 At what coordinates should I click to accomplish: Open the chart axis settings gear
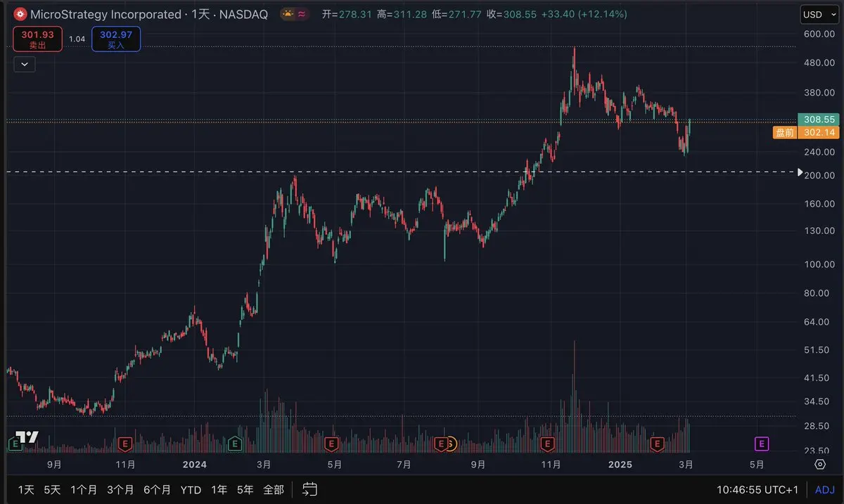tap(819, 465)
